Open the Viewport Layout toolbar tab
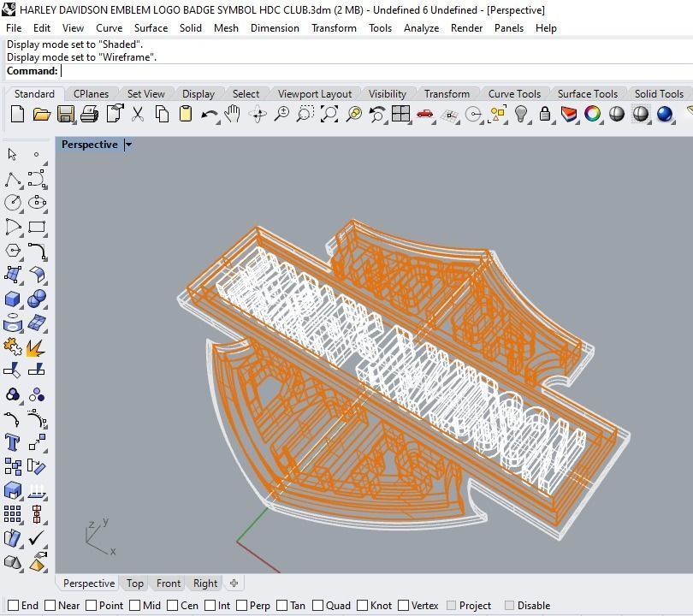The height and width of the screenshot is (616, 693). tap(315, 93)
